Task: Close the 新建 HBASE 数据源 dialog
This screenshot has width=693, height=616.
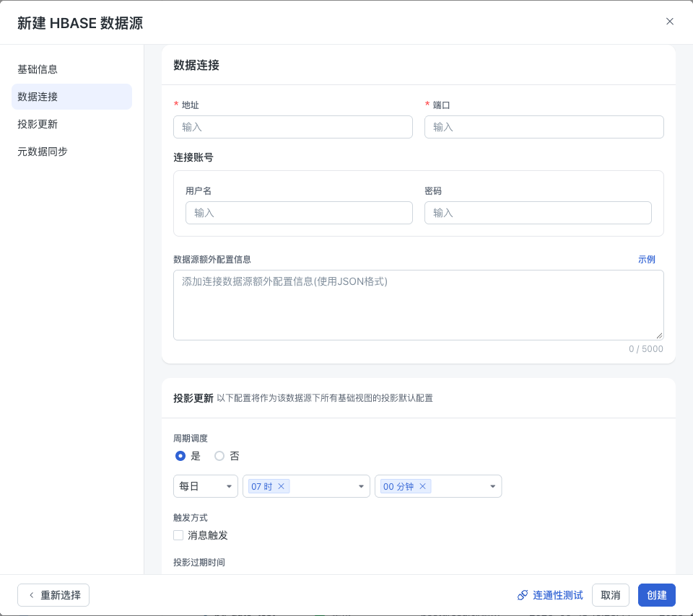Action: coord(670,21)
